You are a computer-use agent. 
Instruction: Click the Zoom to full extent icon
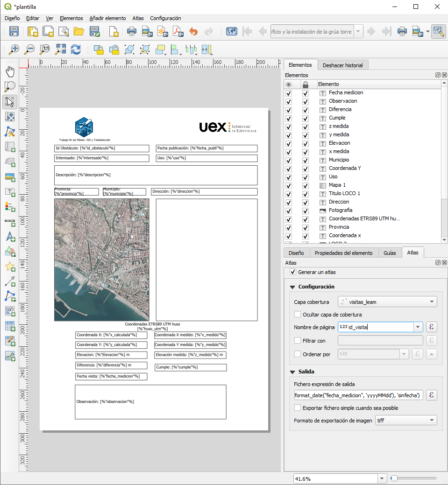click(x=60, y=49)
